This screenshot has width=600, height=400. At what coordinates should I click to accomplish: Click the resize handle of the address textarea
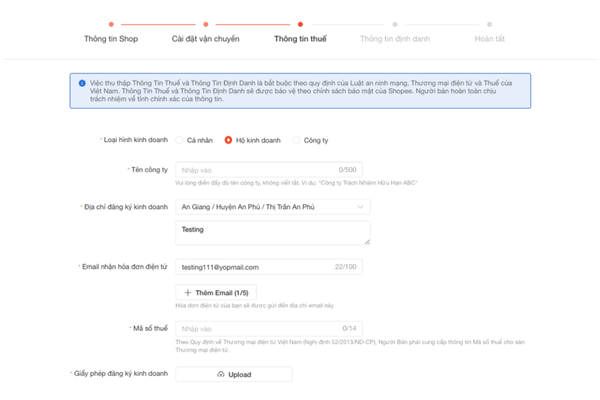(x=367, y=242)
